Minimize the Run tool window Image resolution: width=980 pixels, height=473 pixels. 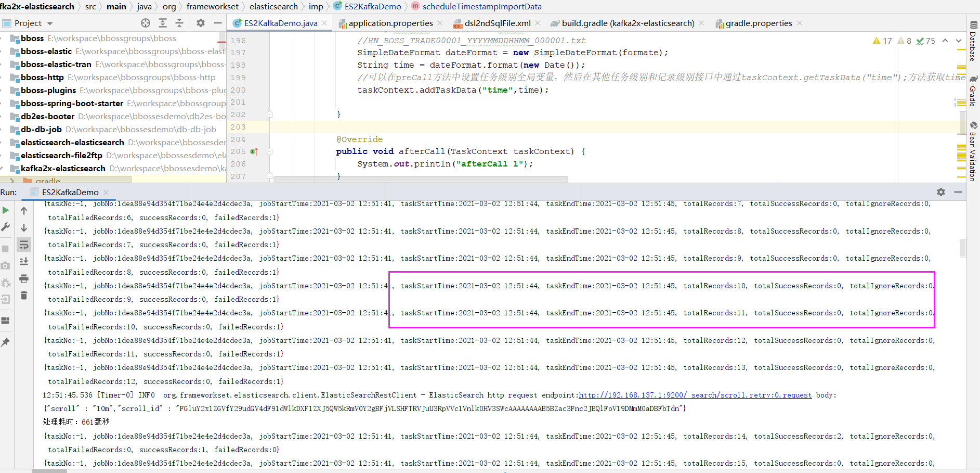click(958, 192)
